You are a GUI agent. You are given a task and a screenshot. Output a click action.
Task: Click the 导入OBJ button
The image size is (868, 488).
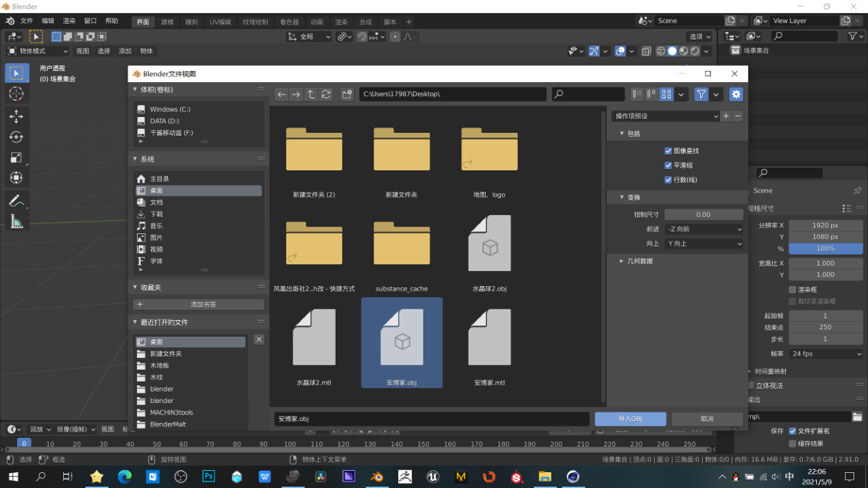(x=630, y=419)
